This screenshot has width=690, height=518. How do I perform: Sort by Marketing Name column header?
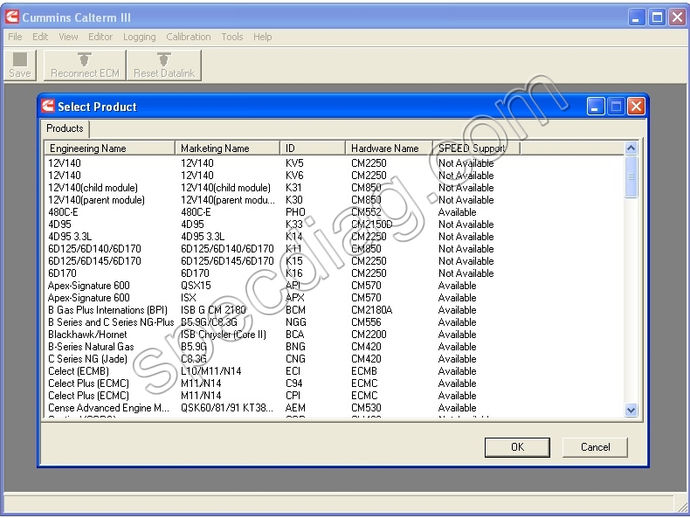(x=227, y=148)
